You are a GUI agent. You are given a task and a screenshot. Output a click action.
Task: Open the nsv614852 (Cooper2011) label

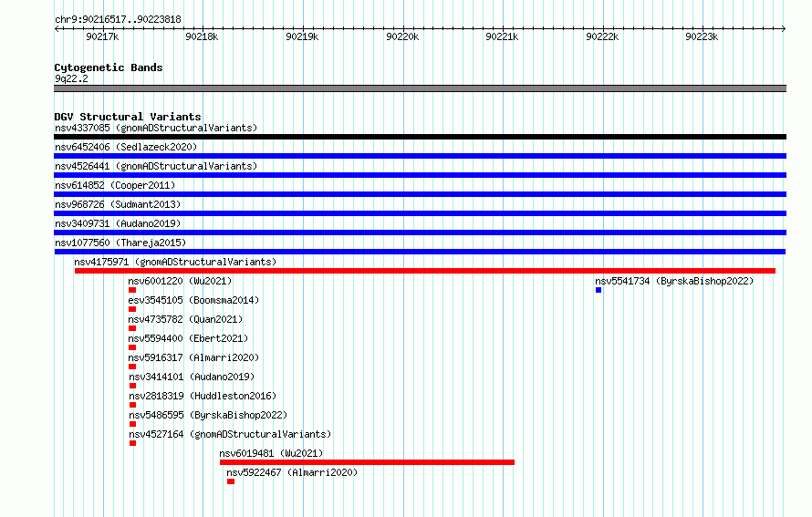tap(115, 185)
